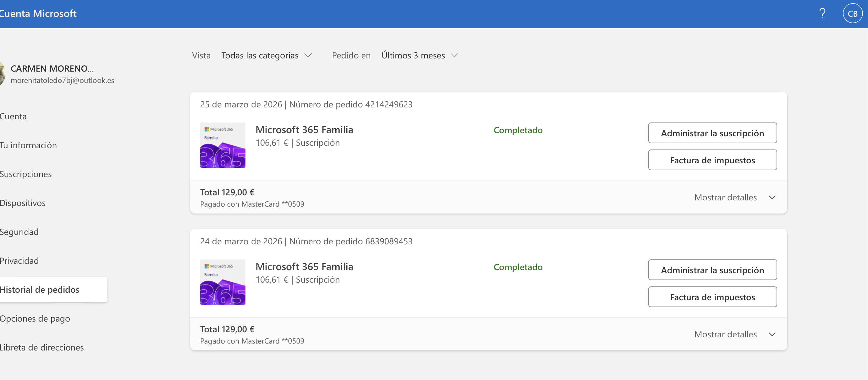Open Libreta de direcciones in the sidebar

[42, 348]
